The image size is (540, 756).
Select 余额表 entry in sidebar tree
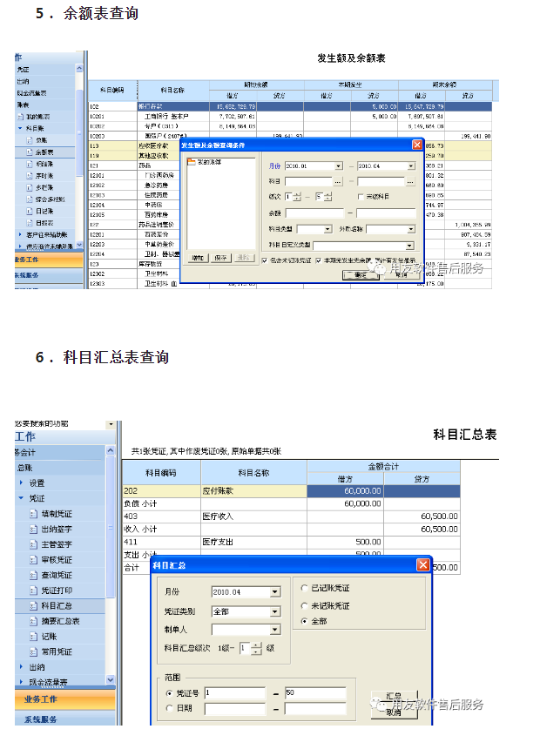click(45, 152)
